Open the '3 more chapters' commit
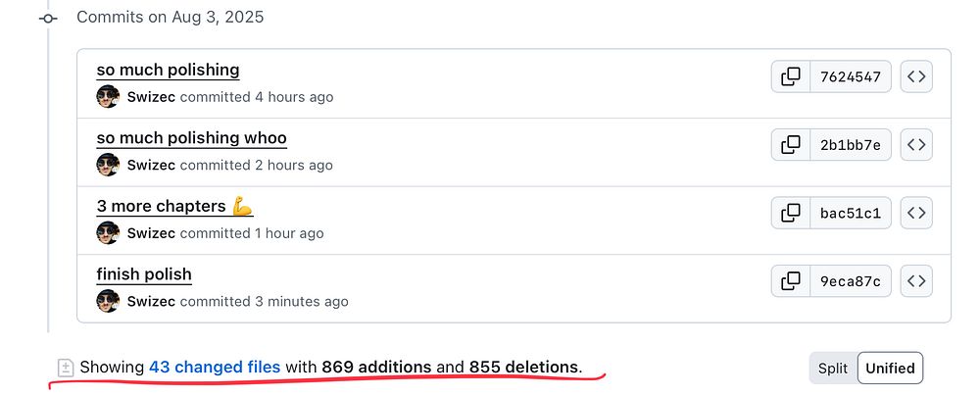The width and height of the screenshot is (980, 395). point(174,206)
